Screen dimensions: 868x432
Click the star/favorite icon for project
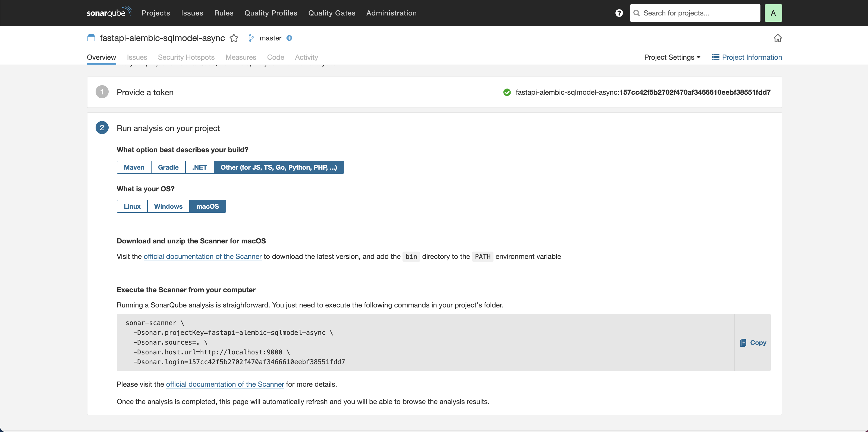pyautogui.click(x=234, y=38)
